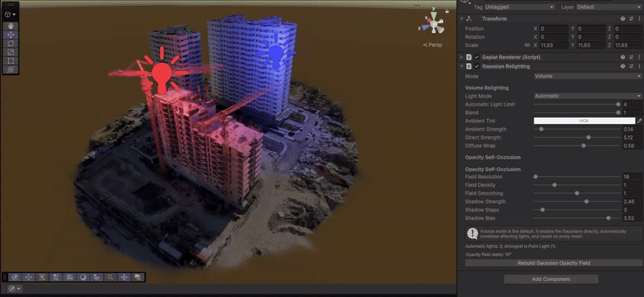Viewport: 644px width, 297px height.
Task: Click the Scale Z field showing 11.93
Action: pyautogui.click(x=628, y=45)
